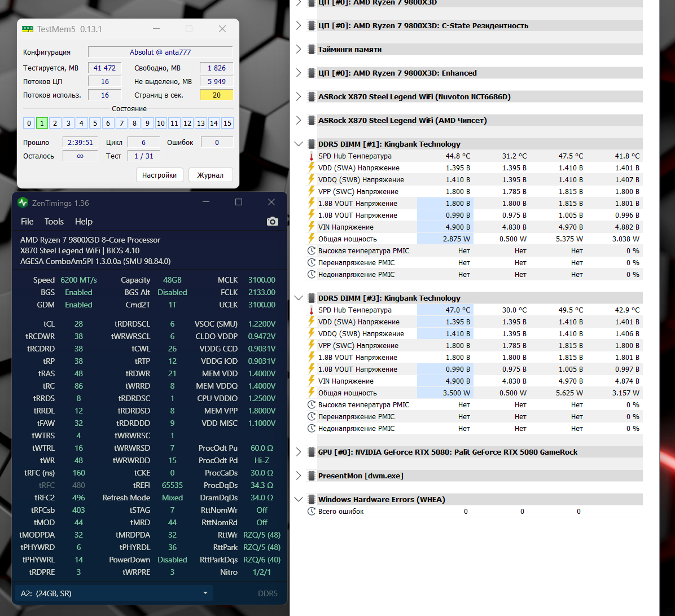
Task: Click chip icon of Тайминги памяти sensor group
Action: pos(311,50)
